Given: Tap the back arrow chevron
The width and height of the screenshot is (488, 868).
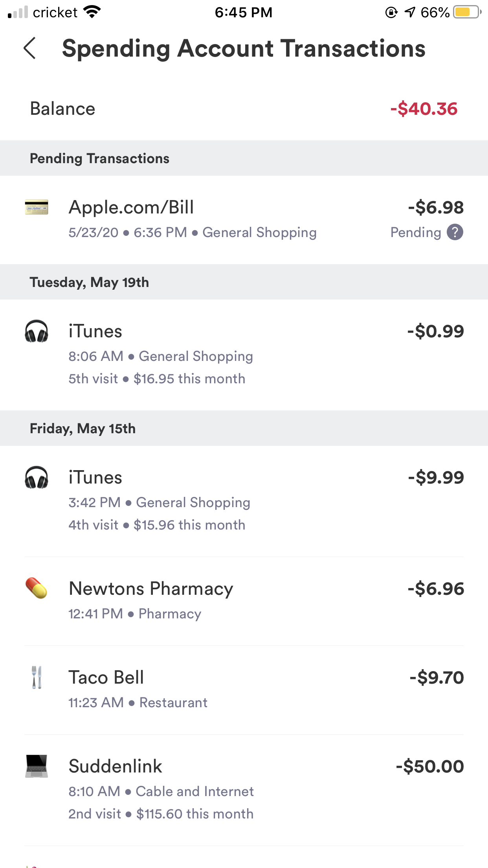Looking at the screenshot, I should pyautogui.click(x=30, y=48).
